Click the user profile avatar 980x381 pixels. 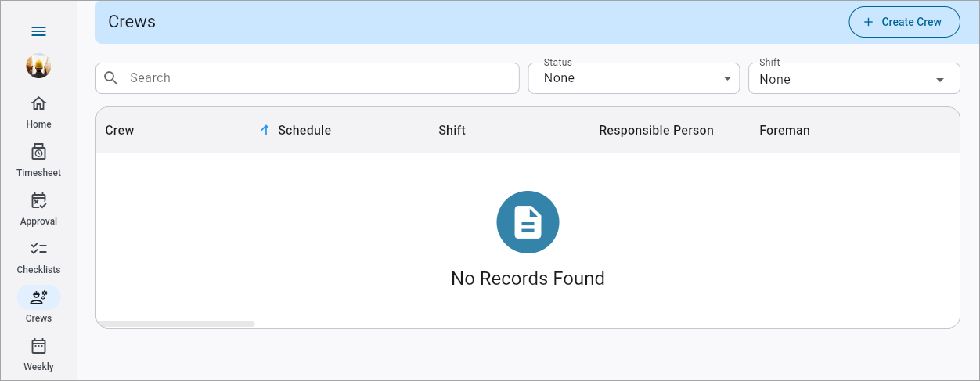(38, 66)
